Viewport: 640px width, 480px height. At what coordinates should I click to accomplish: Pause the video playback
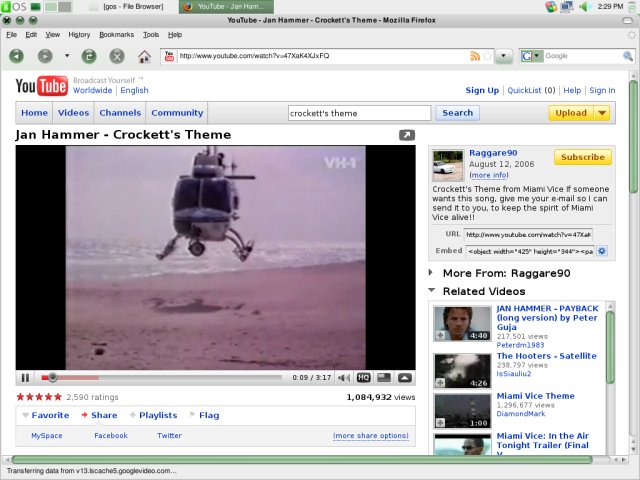[25, 378]
